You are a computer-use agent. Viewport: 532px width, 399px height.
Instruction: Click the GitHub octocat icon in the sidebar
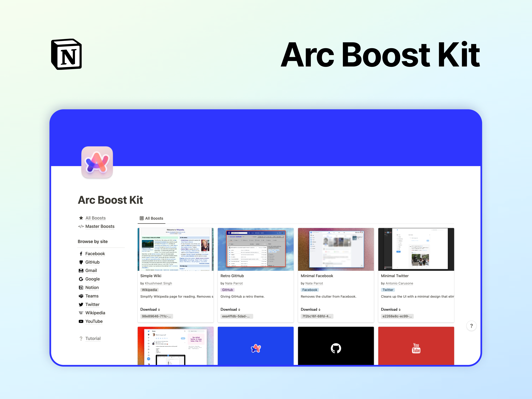click(x=81, y=262)
